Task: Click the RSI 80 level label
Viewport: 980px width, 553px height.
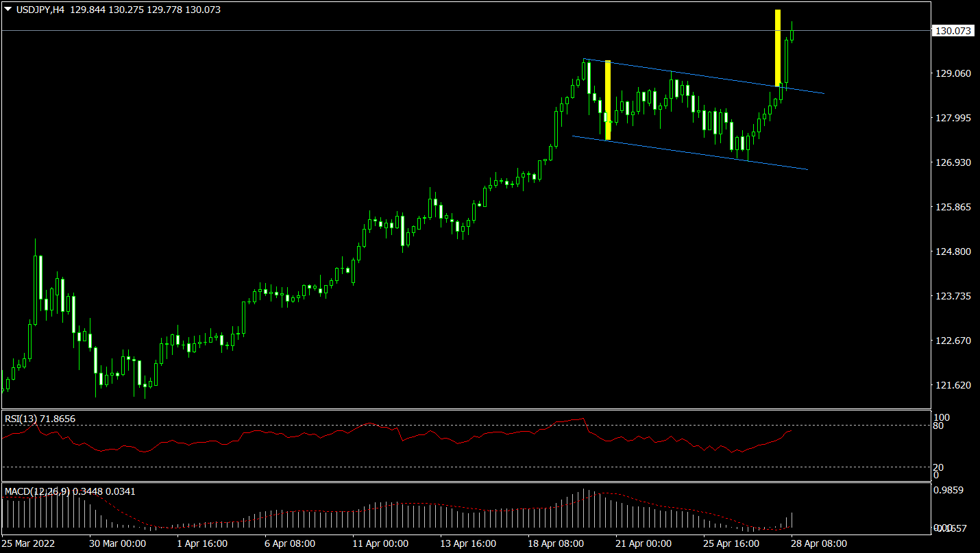Action: coord(940,426)
